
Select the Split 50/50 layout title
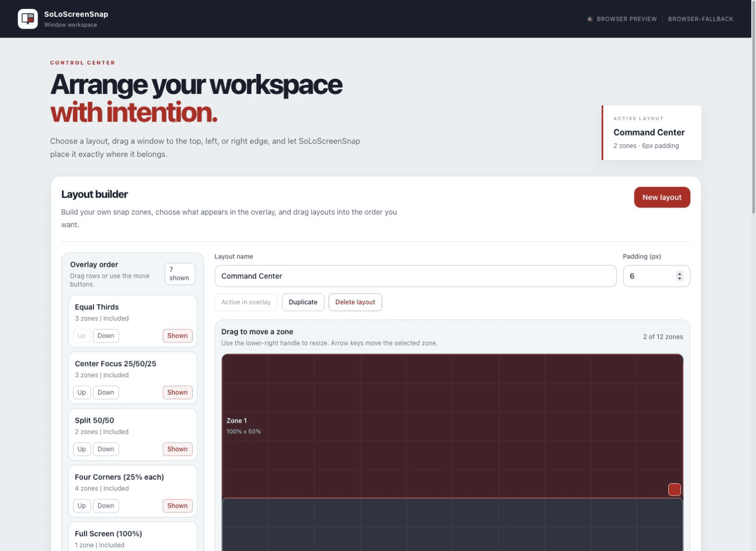[95, 421]
